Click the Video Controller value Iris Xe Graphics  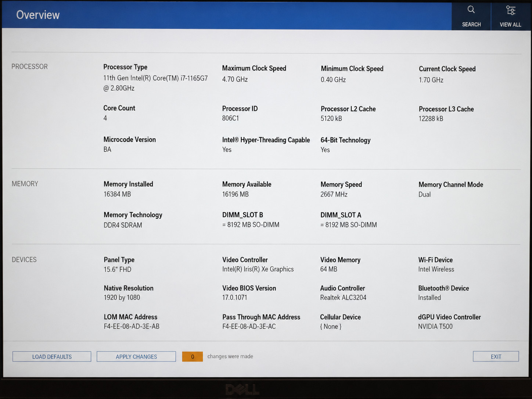[258, 269]
